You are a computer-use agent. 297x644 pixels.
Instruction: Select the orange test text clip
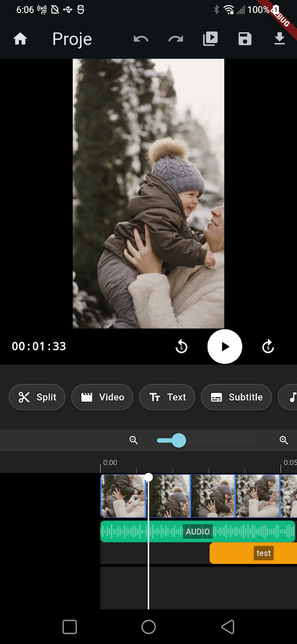(253, 553)
